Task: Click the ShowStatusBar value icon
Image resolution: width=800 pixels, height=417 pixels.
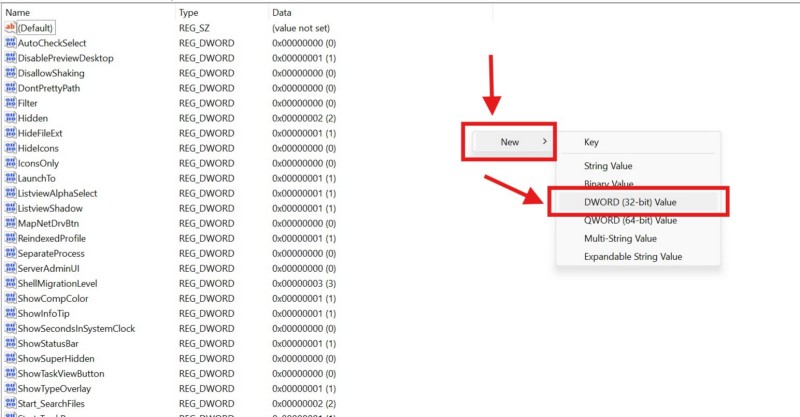Action: [x=10, y=344]
